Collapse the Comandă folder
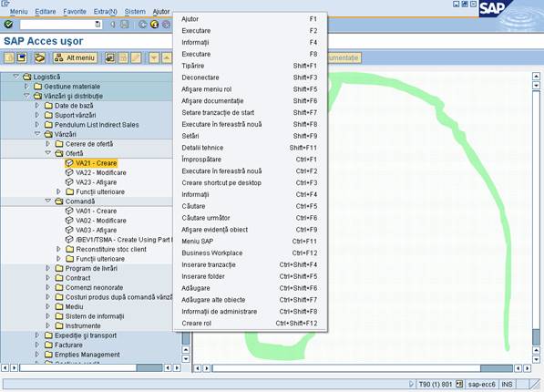The height and width of the screenshot is (392, 544). (48, 201)
